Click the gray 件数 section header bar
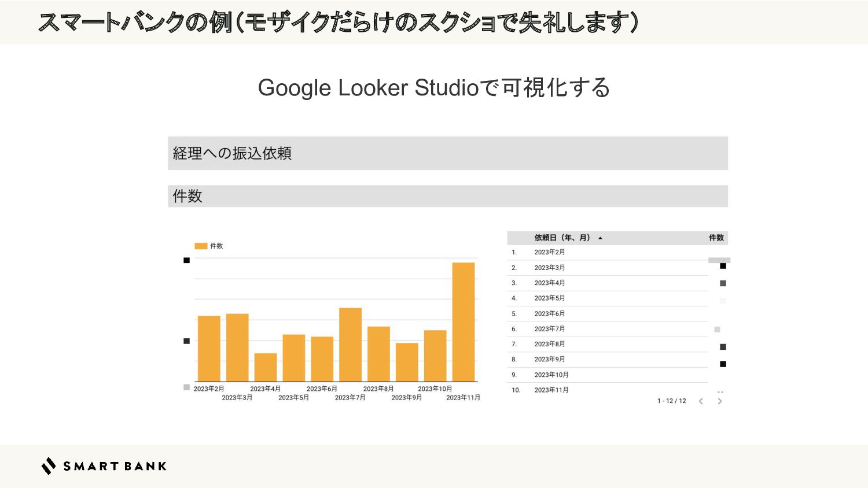 coord(448,196)
